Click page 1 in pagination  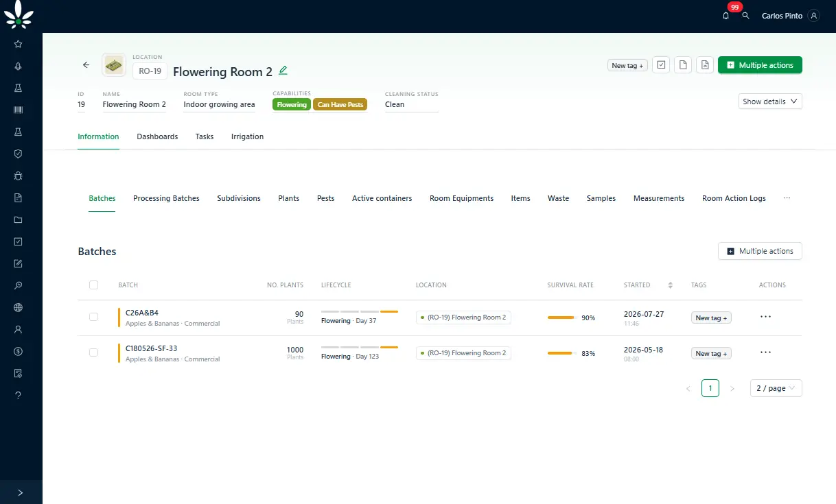coord(710,388)
